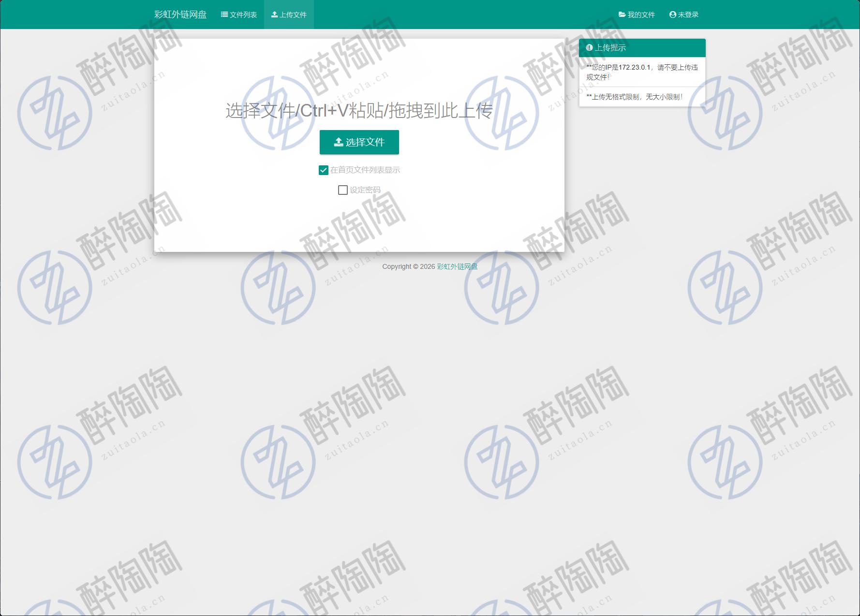This screenshot has height=616, width=860.
Task: Click the upload icon beside 上传文件 in navbar
Action: coord(274,15)
